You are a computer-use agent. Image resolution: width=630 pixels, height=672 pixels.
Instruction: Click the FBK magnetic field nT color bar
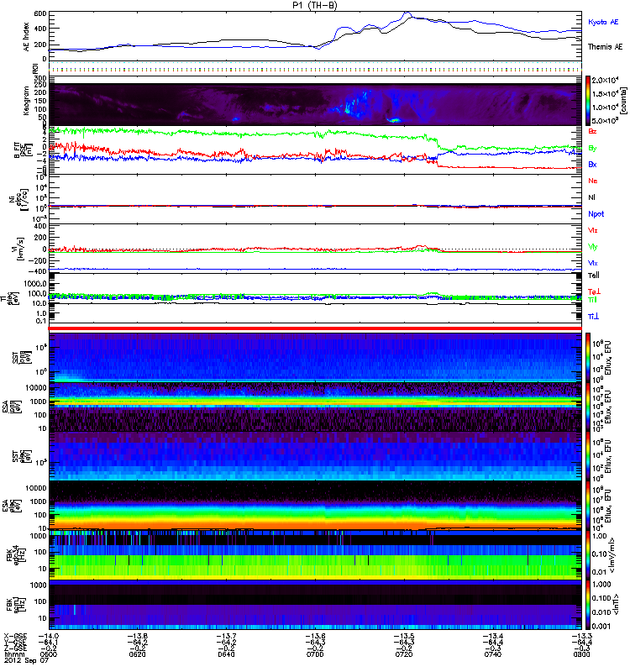point(587,605)
